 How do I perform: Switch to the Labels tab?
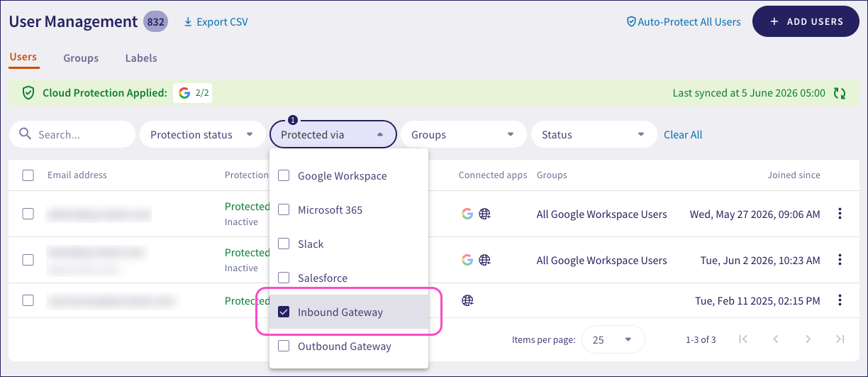coord(141,58)
